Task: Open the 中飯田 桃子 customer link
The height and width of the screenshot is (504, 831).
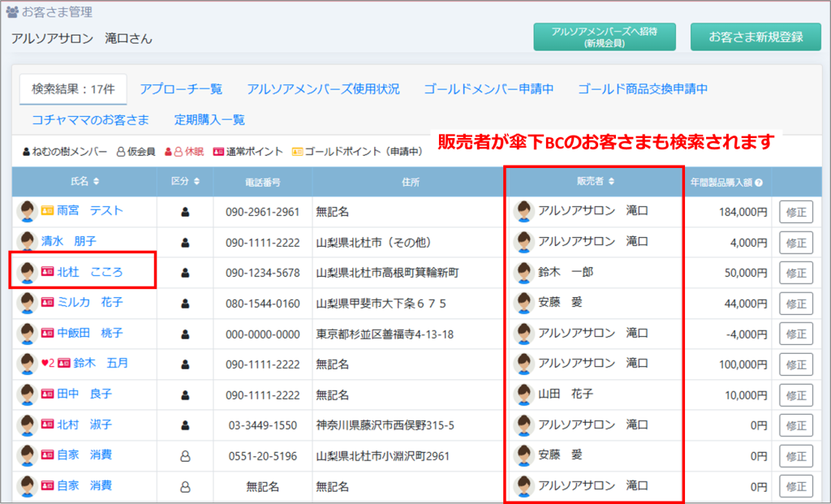Action: [x=89, y=334]
